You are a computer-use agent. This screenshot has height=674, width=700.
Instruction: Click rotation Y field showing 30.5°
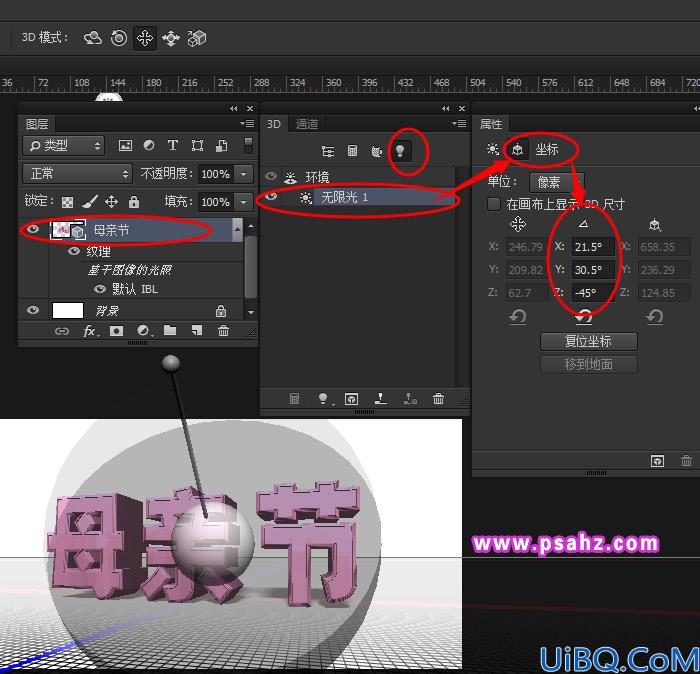593,270
